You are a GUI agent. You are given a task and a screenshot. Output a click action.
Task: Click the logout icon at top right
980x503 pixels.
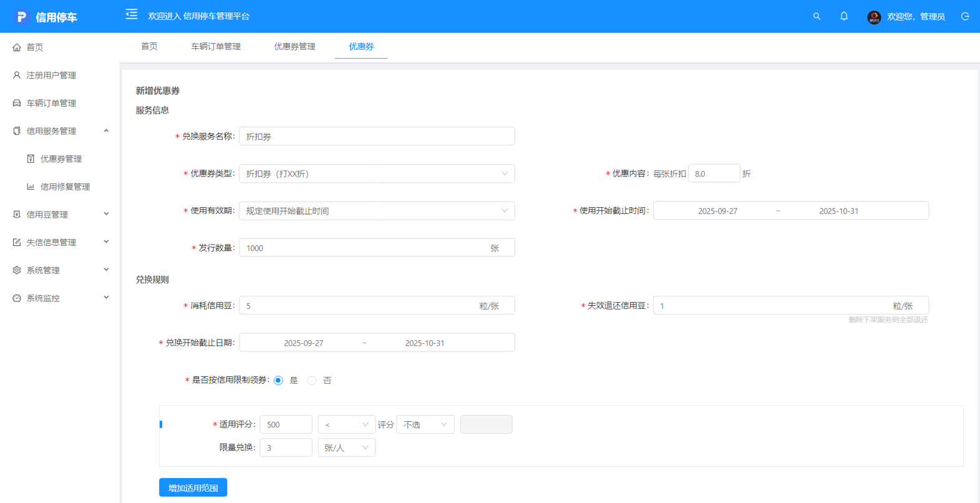(965, 16)
